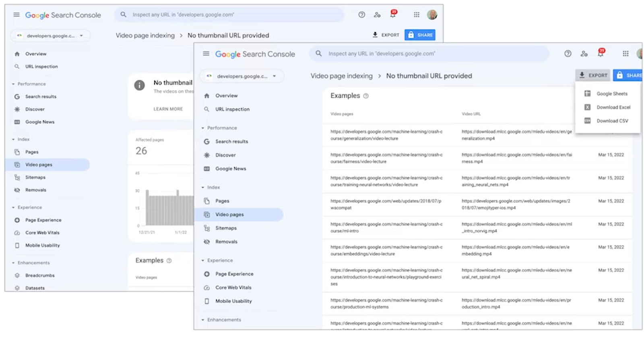Click fairness/video-lecture page URL row
Viewport: 644px width, 338px height.
pyautogui.click(x=477, y=158)
